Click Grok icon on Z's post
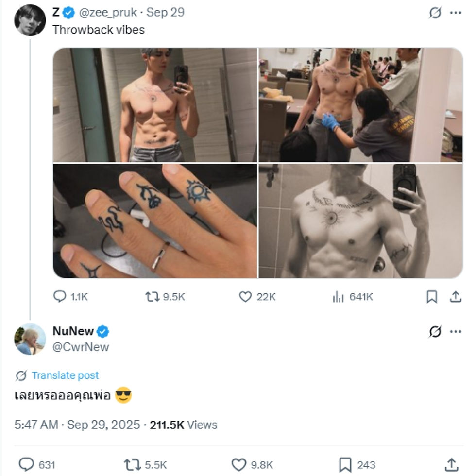476x476 pixels. point(435,13)
